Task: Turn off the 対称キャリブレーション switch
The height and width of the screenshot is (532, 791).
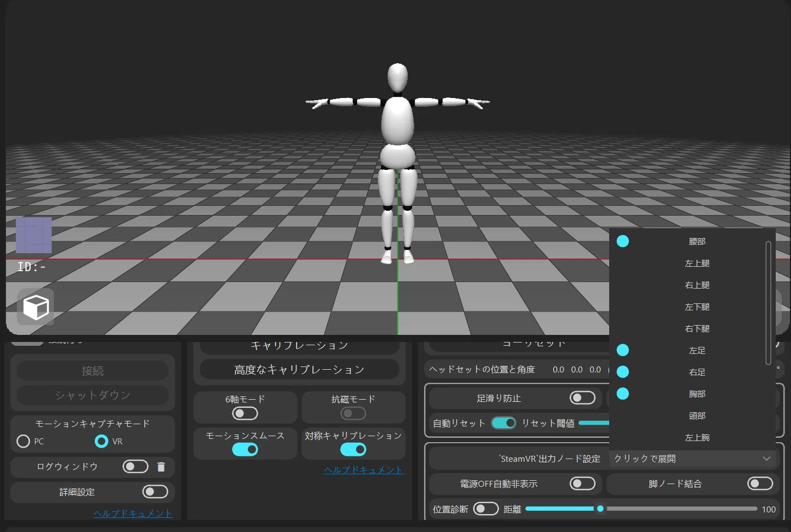Action: coord(353,450)
